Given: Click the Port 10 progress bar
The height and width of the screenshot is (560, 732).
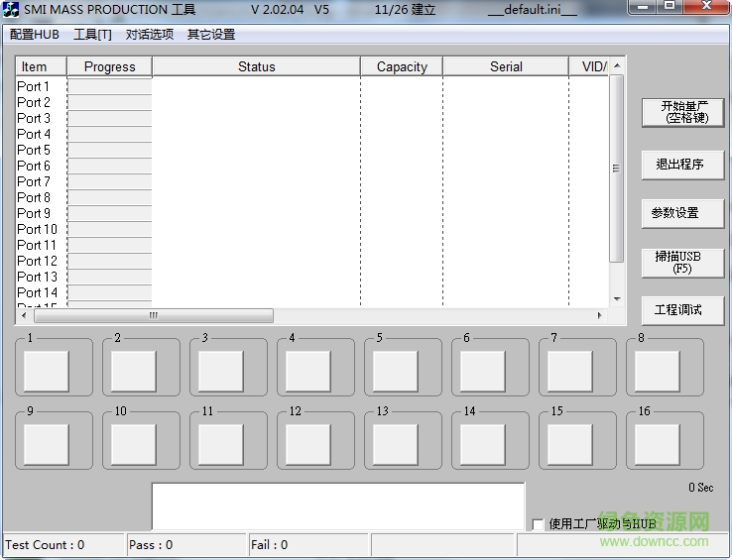Looking at the screenshot, I should click(110, 229).
